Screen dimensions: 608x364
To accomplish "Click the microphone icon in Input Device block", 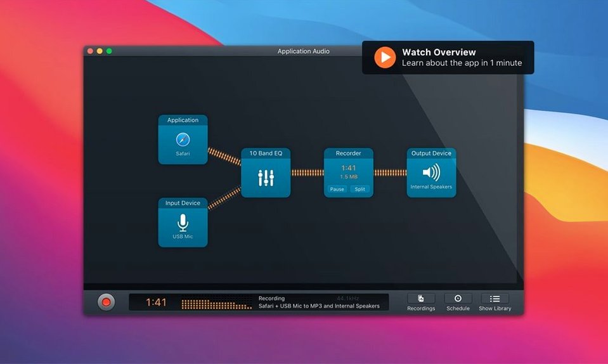I will tap(183, 223).
